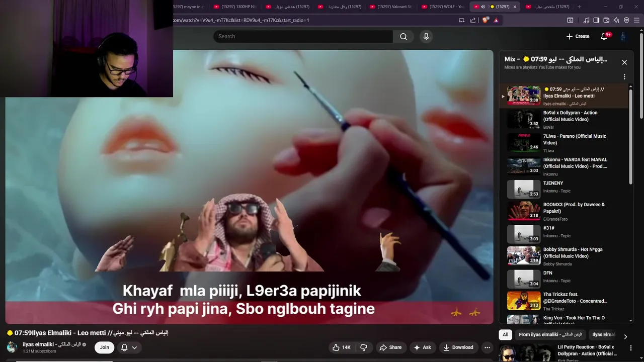Click the page vertical scrollbar

click(641, 75)
